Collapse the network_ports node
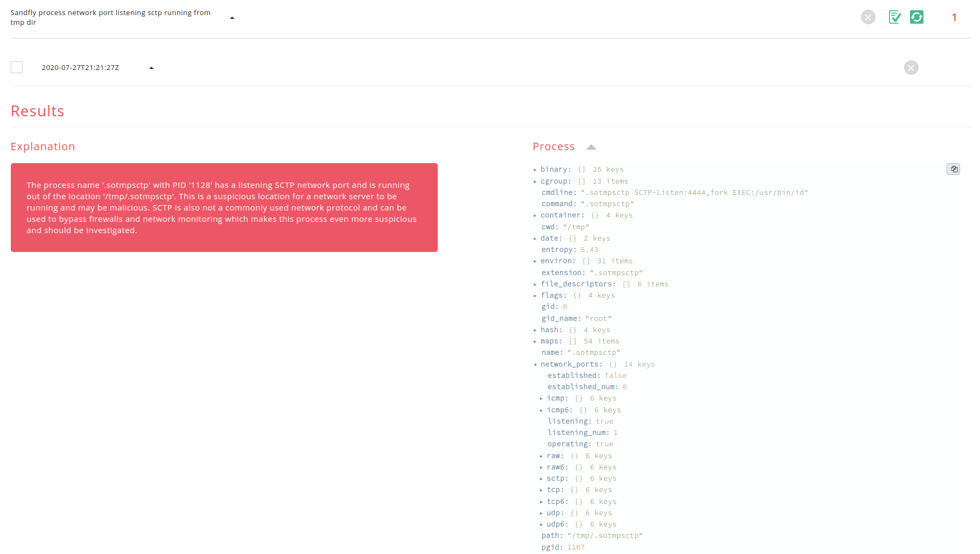 [x=535, y=364]
